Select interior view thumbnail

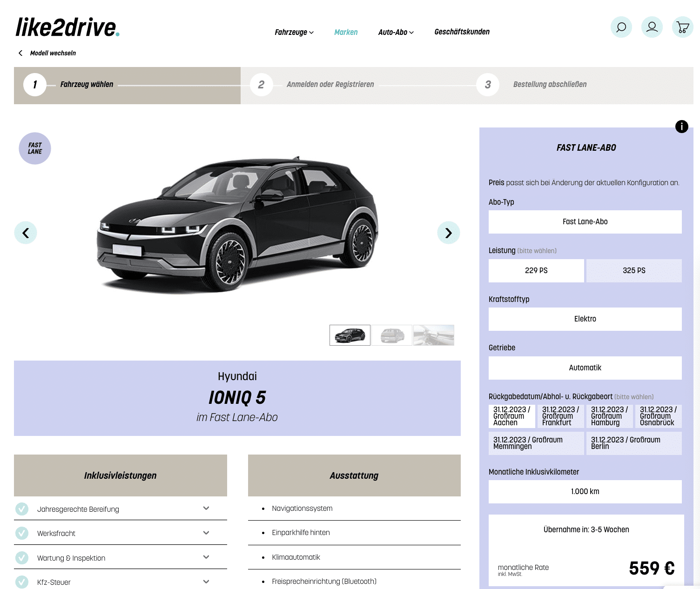click(434, 335)
